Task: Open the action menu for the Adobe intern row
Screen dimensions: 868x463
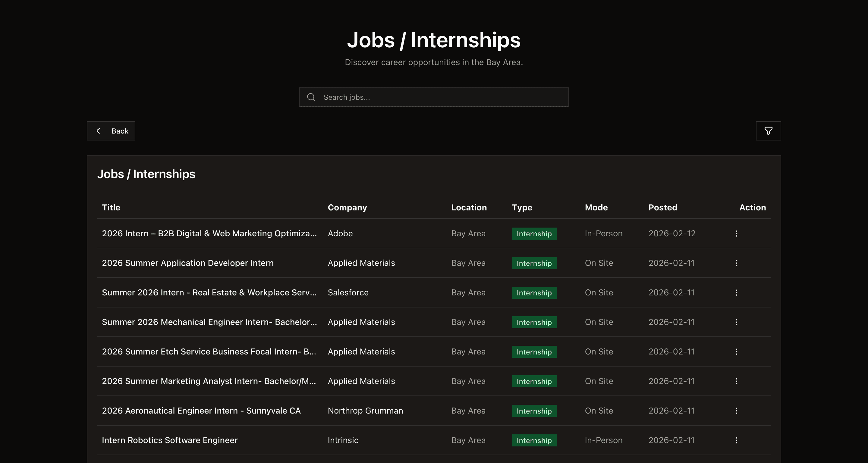Action: 737,234
